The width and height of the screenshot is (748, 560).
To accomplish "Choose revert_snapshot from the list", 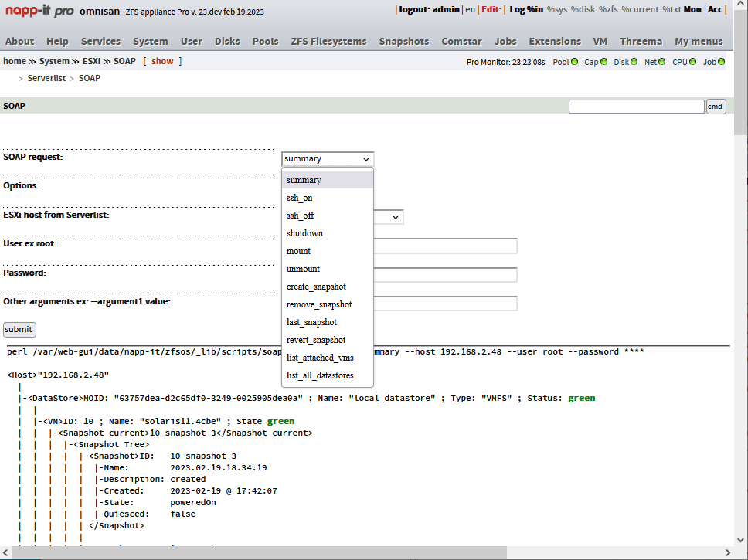I will point(328,340).
